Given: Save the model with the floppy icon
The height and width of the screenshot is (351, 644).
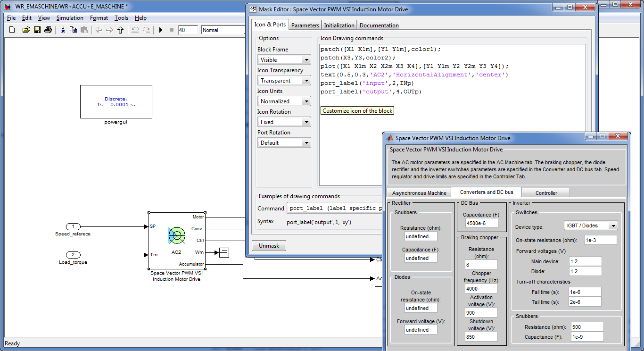Looking at the screenshot, I should [37, 30].
